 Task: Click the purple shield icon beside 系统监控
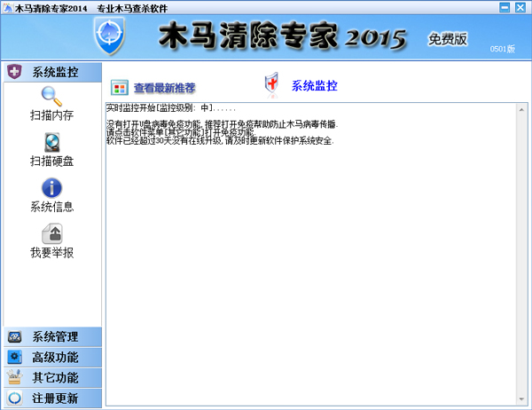tap(14, 72)
